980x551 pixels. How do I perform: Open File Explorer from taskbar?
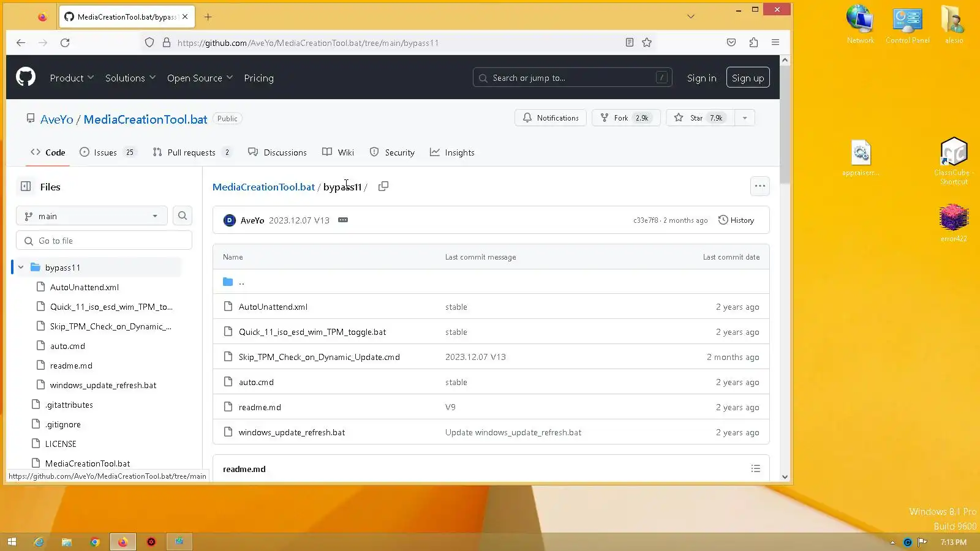tap(67, 542)
